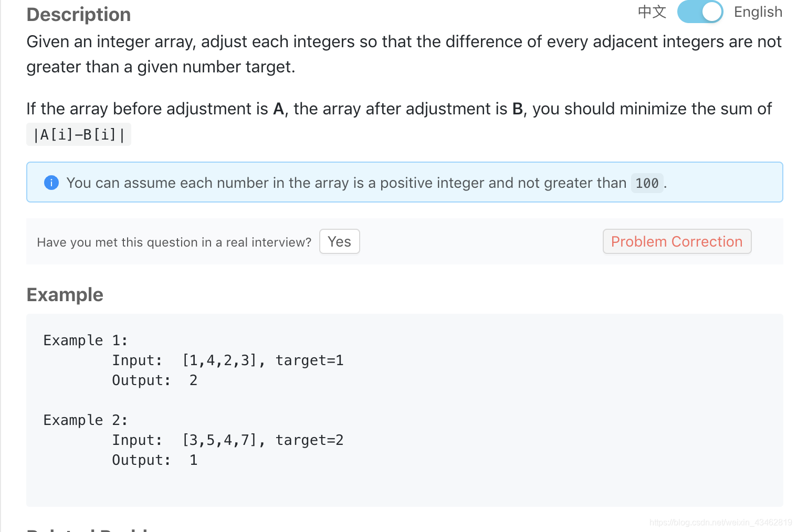This screenshot has width=797, height=532.
Task: Click the bold B in description
Action: pyautogui.click(x=517, y=109)
